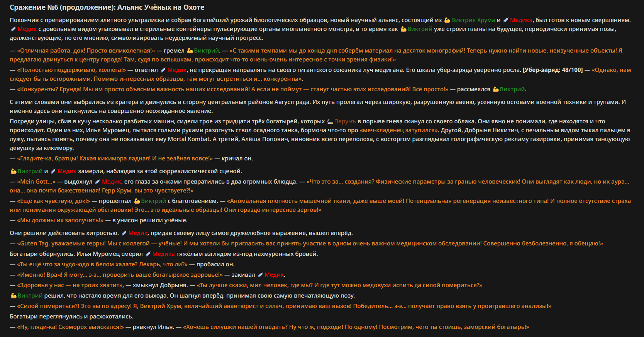Click the word 'Августграда'
The image size is (644, 337).
(292, 102)
